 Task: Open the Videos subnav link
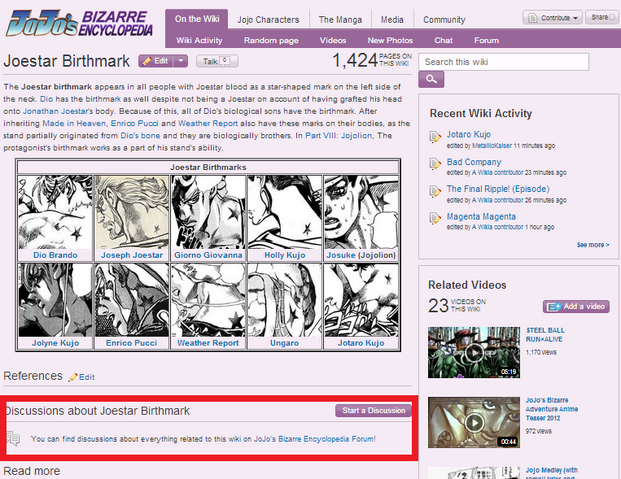333,40
